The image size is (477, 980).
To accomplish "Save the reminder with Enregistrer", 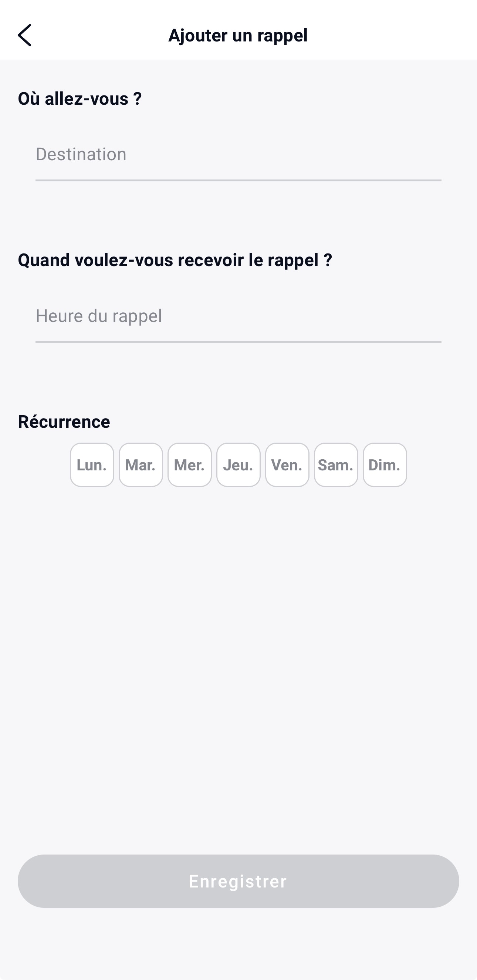I will coord(238,881).
